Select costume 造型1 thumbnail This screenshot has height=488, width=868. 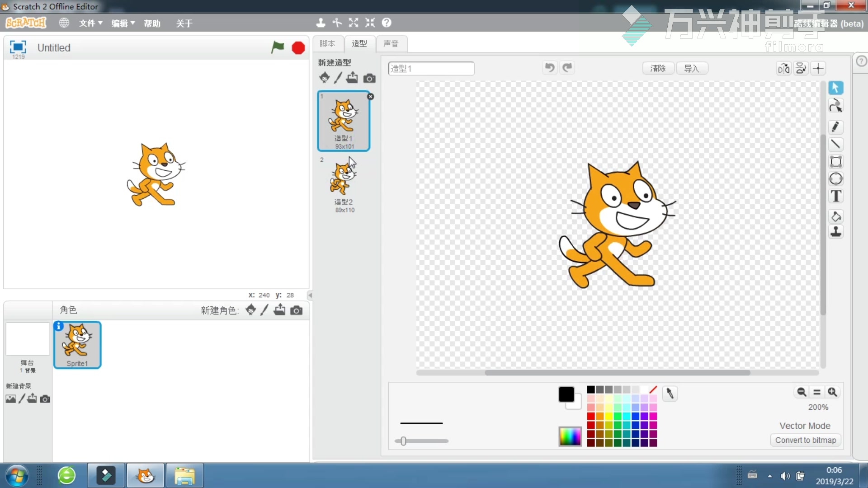[x=344, y=121]
